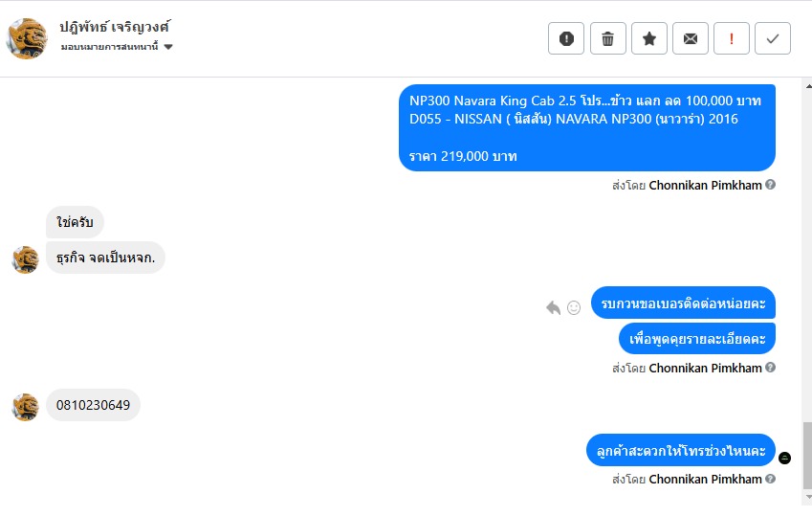
Task: Add an emoji reaction to the contact request message
Action: click(574, 307)
